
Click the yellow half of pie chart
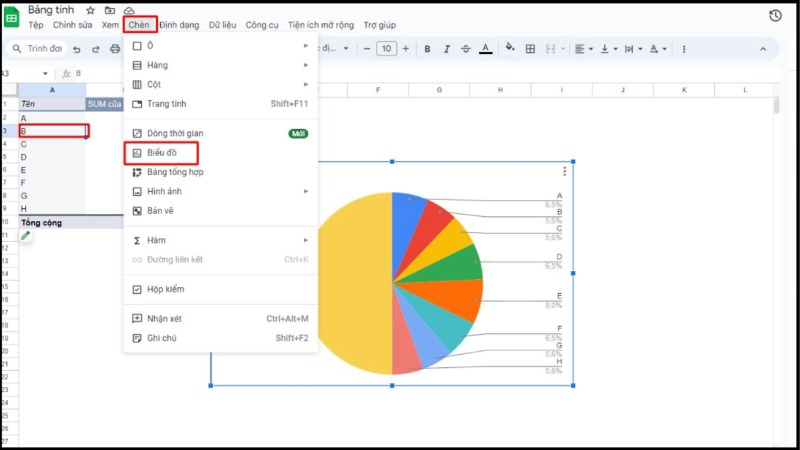pyautogui.click(x=357, y=283)
